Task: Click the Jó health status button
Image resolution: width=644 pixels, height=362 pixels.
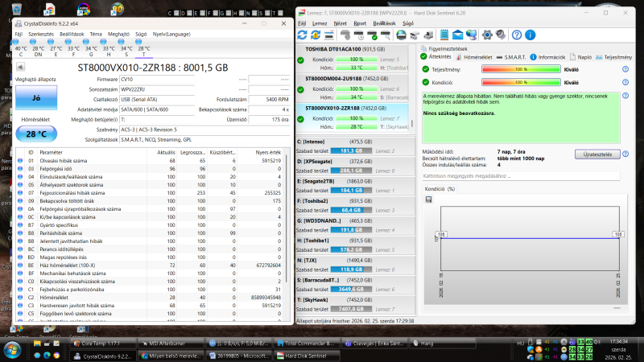Action: 36,98
